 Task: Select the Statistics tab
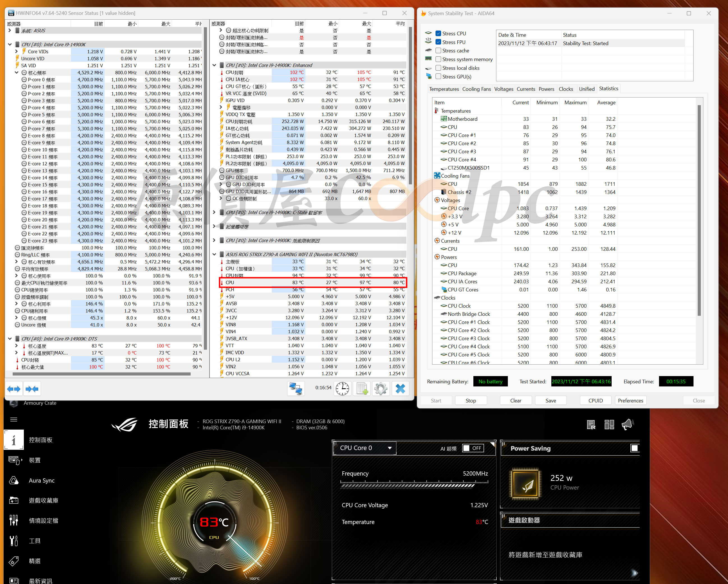[x=609, y=88]
